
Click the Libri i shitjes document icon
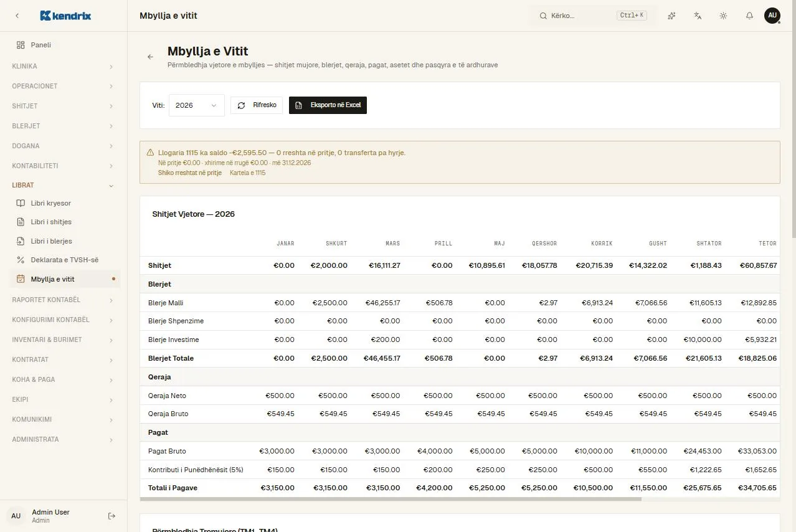coord(21,222)
